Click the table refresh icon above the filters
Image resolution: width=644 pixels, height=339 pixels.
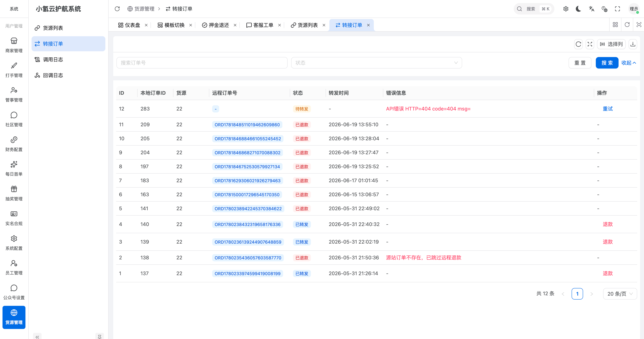[x=578, y=44]
